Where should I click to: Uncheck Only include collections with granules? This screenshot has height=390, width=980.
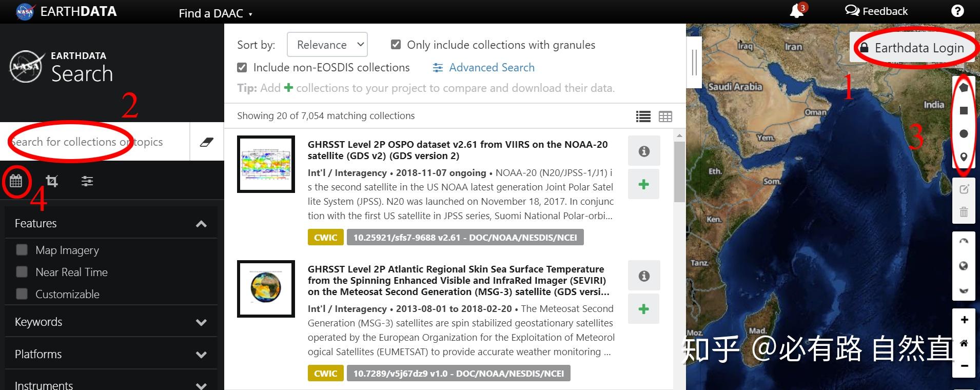click(396, 45)
